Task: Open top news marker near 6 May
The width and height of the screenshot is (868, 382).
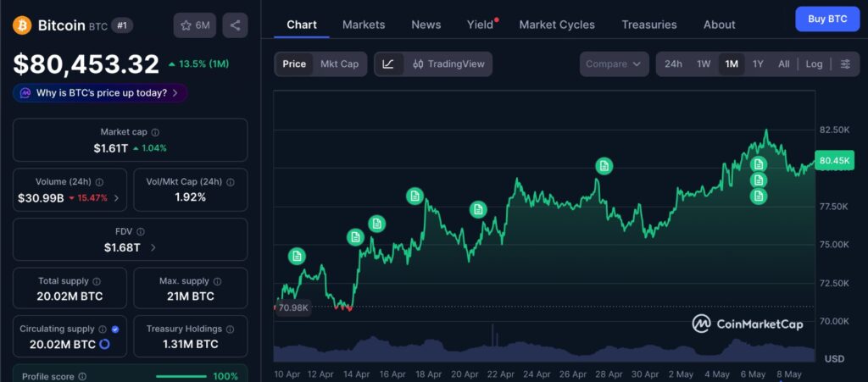Action: click(x=759, y=164)
